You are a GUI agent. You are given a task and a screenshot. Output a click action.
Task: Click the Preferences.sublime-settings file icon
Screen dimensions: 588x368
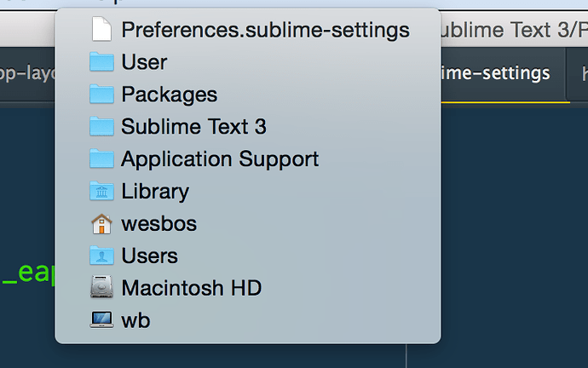[x=101, y=29]
